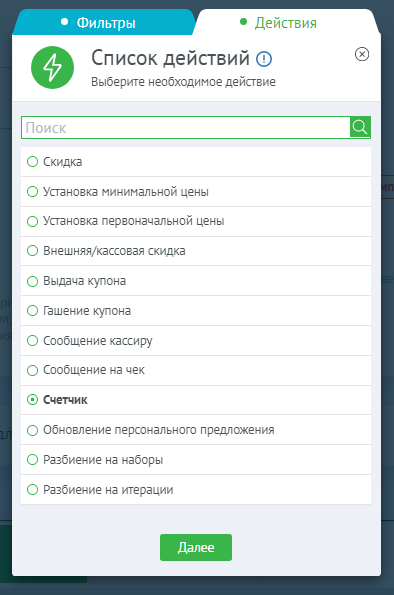The width and height of the screenshot is (394, 595).
Task: Close the actions list dialog
Action: click(x=362, y=54)
